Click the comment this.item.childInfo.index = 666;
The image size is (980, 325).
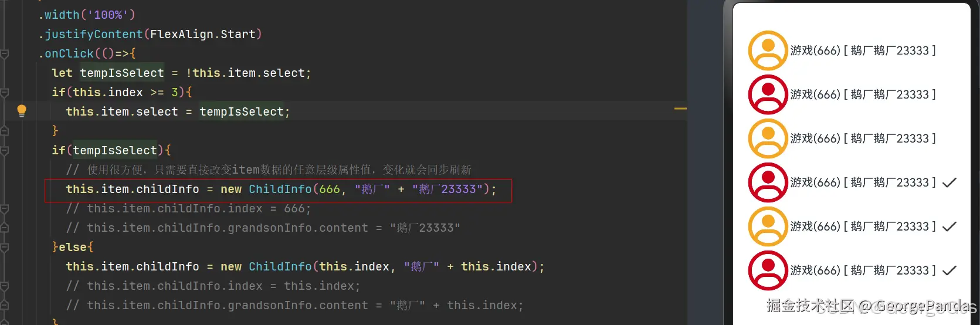pos(188,208)
